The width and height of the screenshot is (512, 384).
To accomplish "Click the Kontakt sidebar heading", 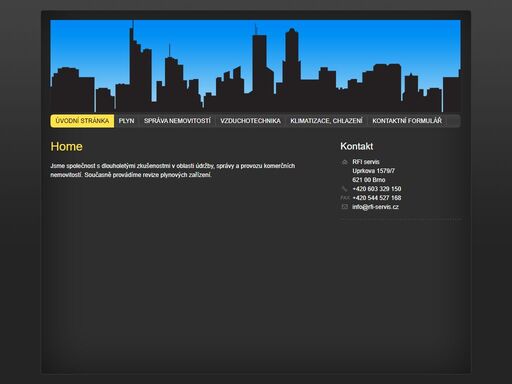I will point(357,146).
